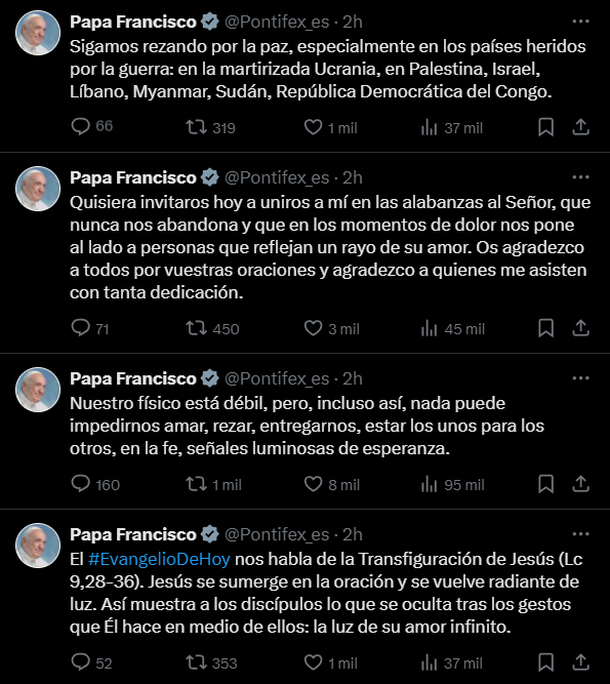Viewport: 610px width, 684px height.
Task: Repost the tweet with 450 reposts
Action: point(197,328)
